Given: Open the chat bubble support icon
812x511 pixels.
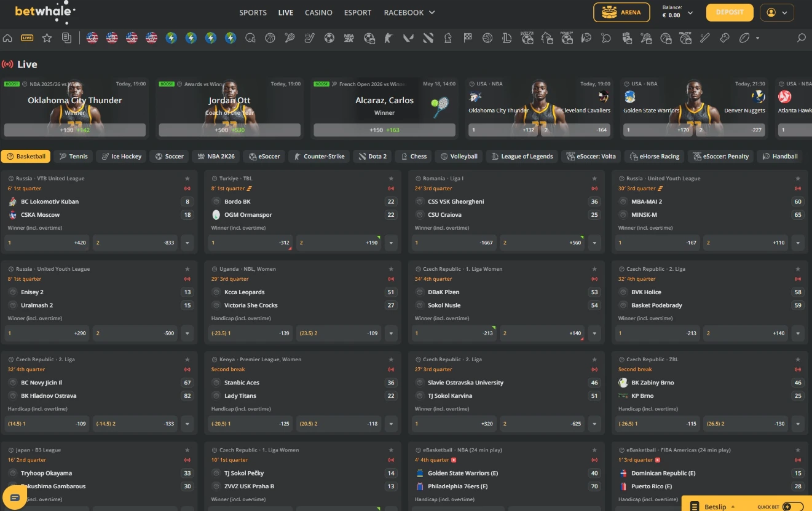Looking at the screenshot, I should (x=15, y=497).
